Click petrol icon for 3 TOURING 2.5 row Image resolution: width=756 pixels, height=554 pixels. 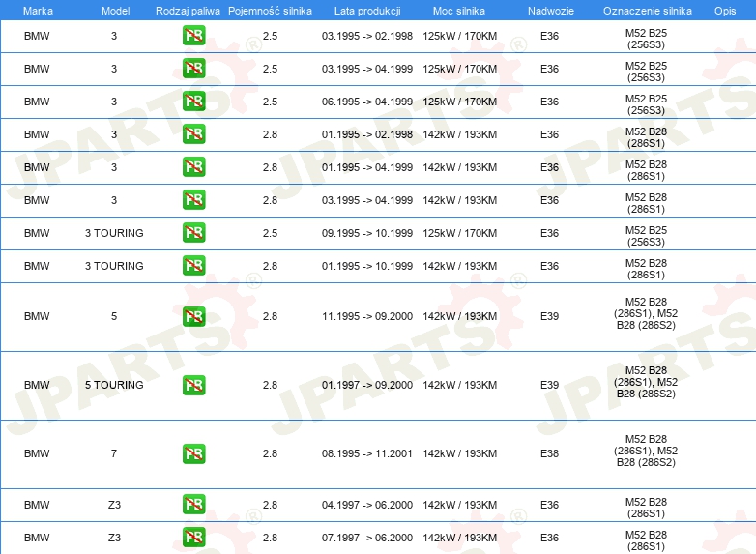click(x=193, y=232)
